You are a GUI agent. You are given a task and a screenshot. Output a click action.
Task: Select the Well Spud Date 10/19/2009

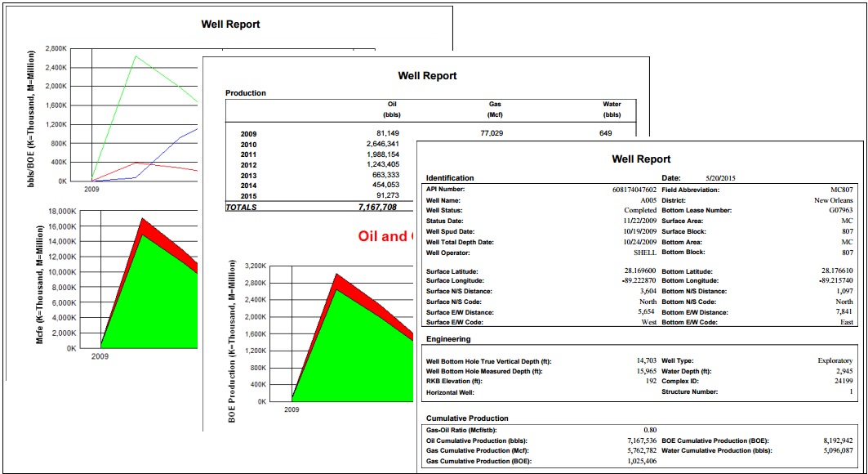639,231
